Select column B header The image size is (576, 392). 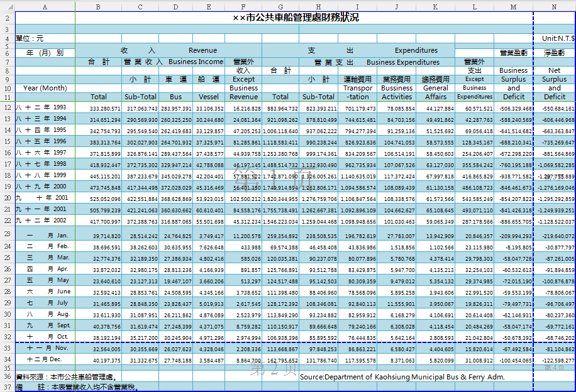click(98, 7)
